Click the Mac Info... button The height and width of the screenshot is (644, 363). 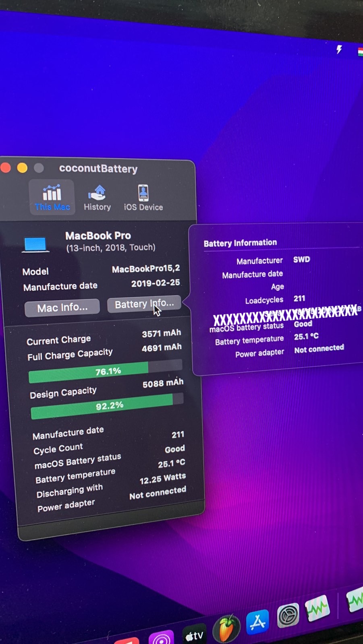(62, 308)
